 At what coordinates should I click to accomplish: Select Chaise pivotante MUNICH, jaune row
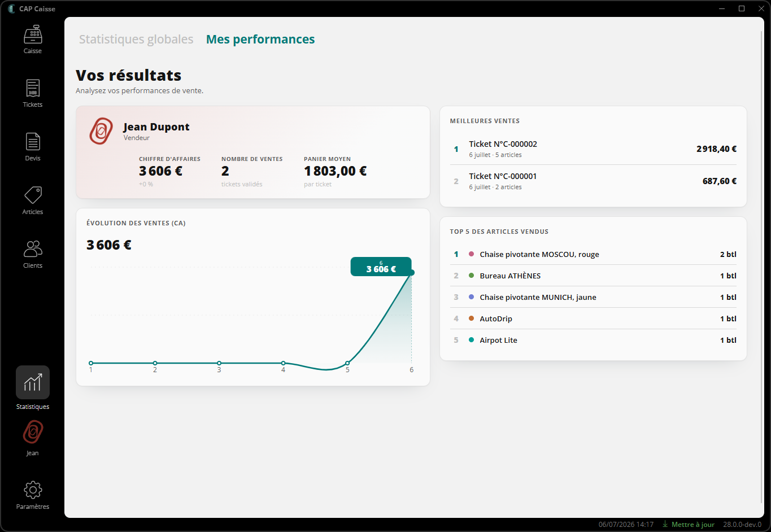coord(593,297)
